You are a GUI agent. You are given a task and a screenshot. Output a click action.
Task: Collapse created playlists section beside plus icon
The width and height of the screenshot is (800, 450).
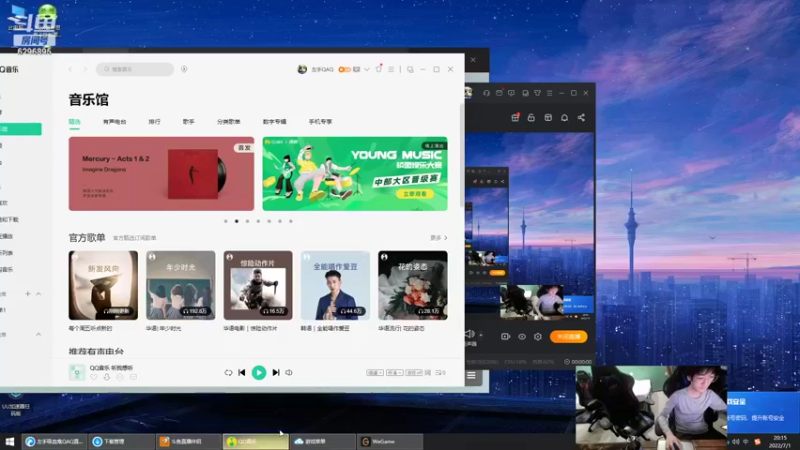coord(38,294)
